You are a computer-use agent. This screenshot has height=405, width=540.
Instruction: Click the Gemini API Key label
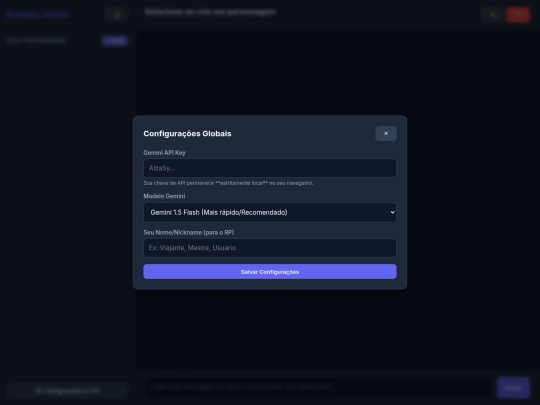click(x=164, y=153)
